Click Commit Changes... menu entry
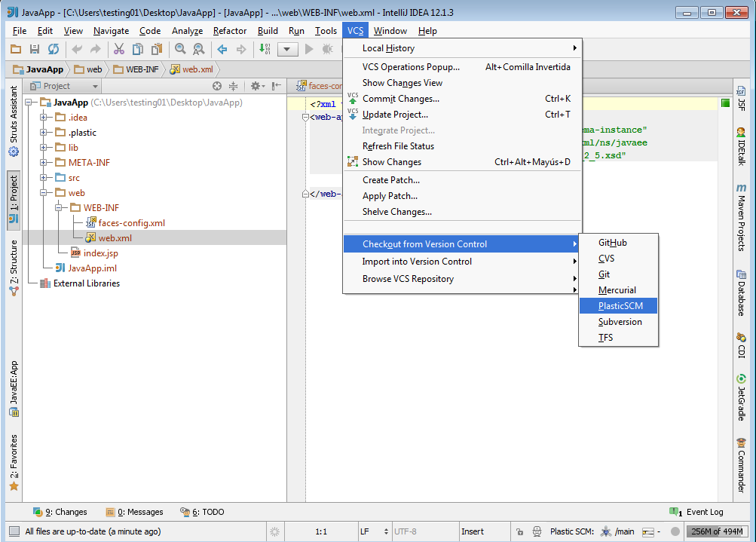This screenshot has height=542, width=756. pos(462,98)
